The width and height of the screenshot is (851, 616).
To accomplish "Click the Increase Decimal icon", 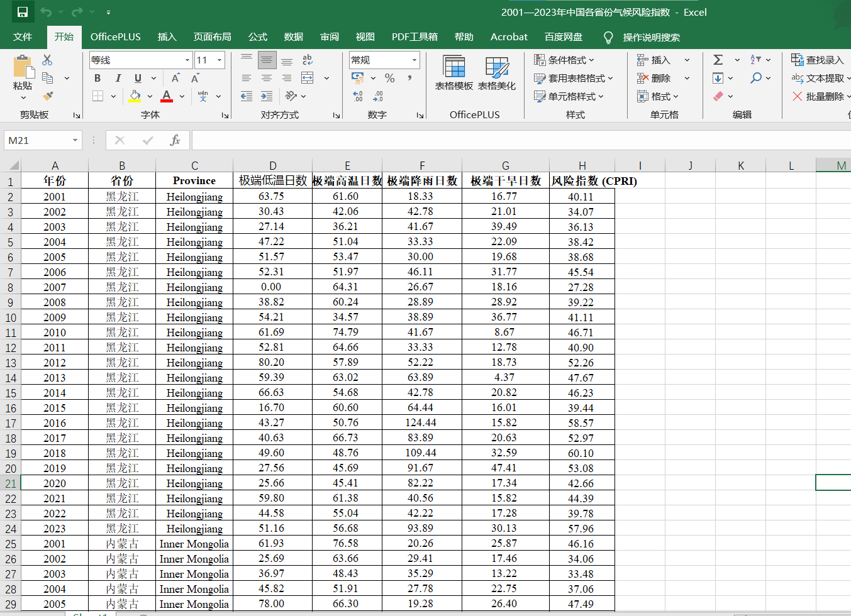I will 358,96.
